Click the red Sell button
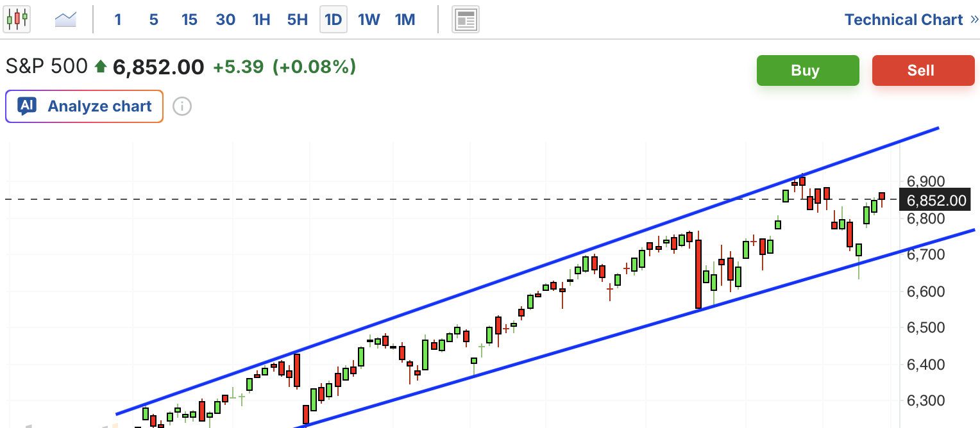Viewport: 980px width, 428px height. click(x=923, y=70)
